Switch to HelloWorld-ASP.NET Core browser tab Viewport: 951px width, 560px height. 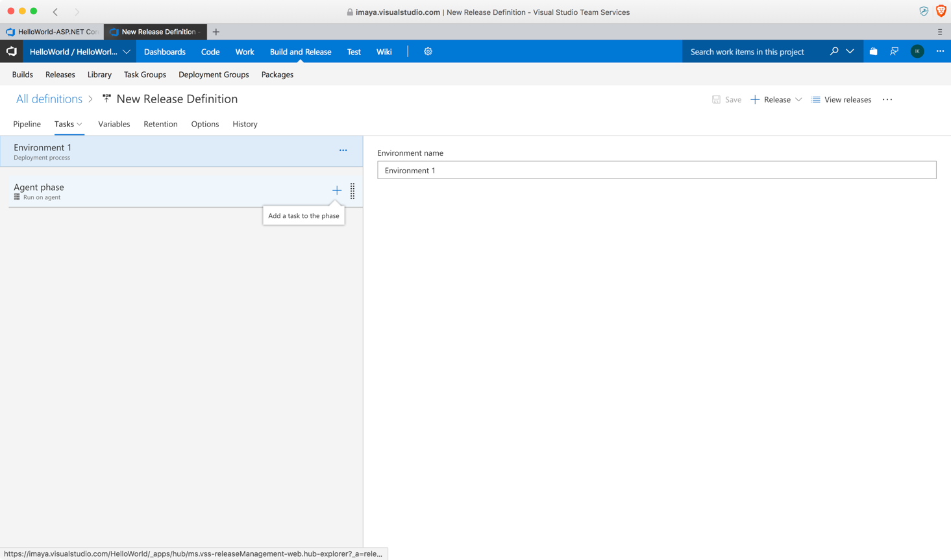pyautogui.click(x=52, y=32)
